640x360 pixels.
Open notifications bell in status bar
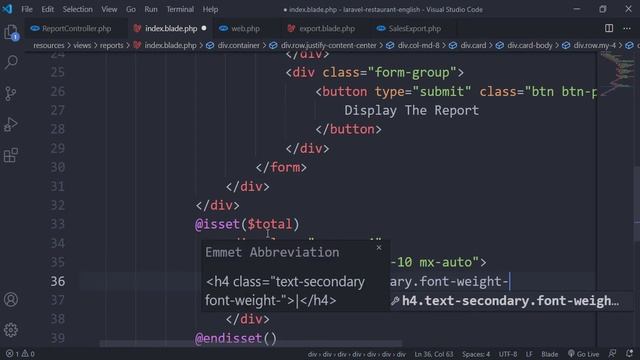(x=629, y=353)
